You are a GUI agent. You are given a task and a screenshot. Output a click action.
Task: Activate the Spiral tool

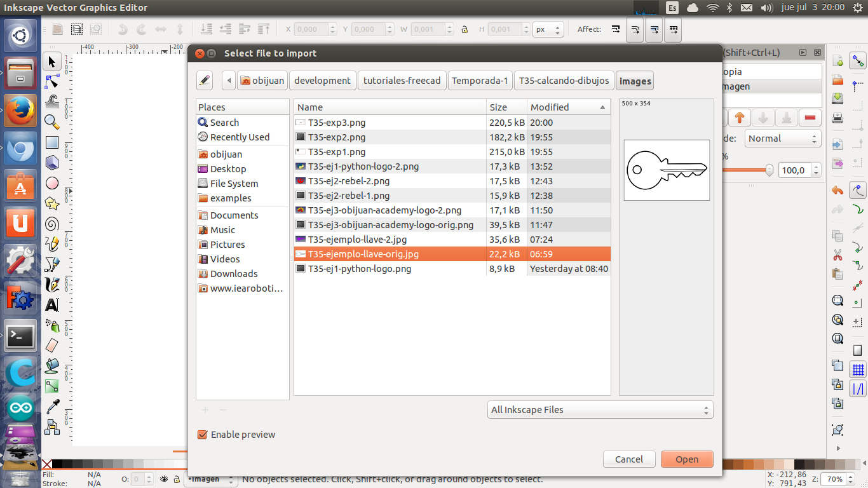click(x=52, y=224)
